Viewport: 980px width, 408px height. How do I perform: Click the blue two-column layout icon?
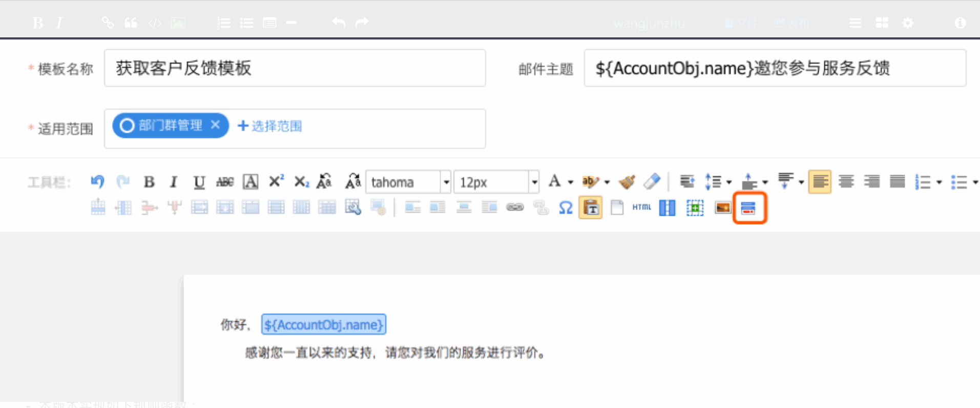point(667,208)
